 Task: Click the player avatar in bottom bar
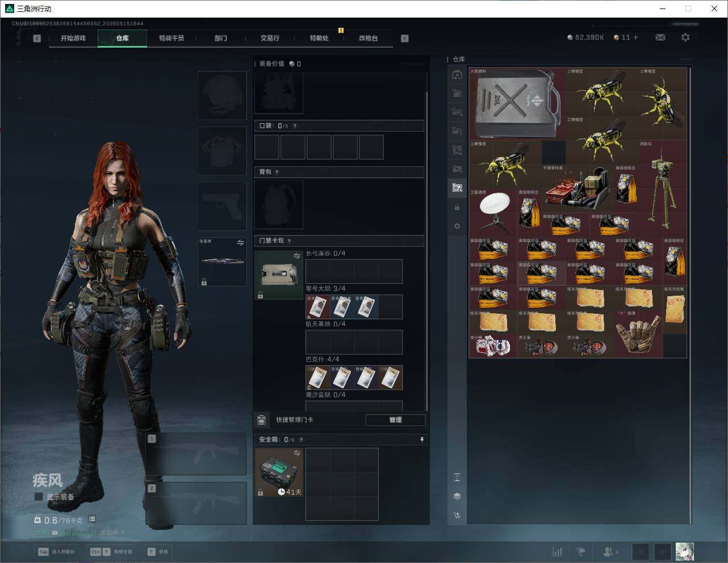685,552
